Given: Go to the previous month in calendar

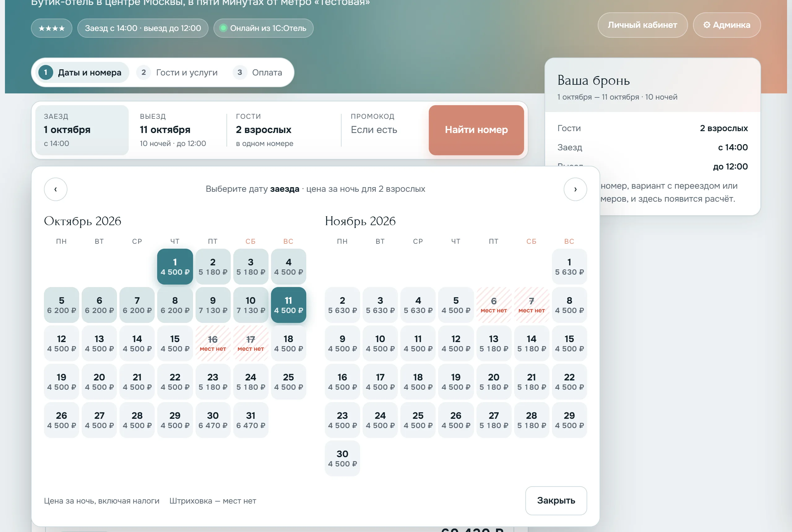Looking at the screenshot, I should tap(56, 189).
